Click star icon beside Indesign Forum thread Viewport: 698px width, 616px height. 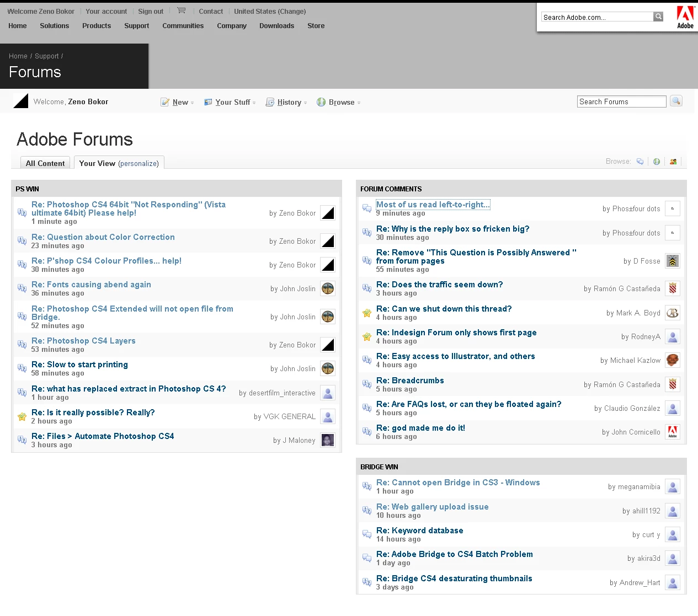point(367,336)
